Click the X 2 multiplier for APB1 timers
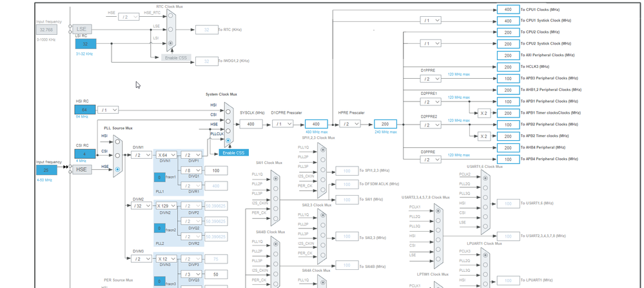Image resolution: width=644 pixels, height=288 pixels. click(x=484, y=113)
